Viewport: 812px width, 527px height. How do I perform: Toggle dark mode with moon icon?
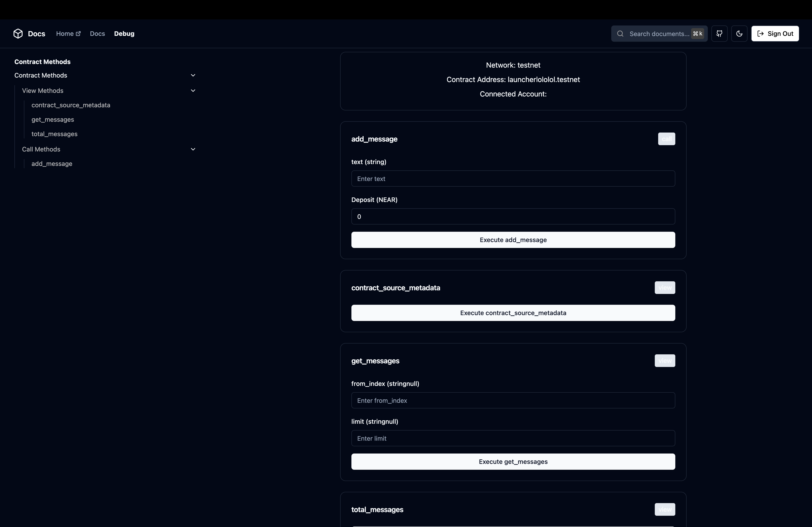point(739,33)
